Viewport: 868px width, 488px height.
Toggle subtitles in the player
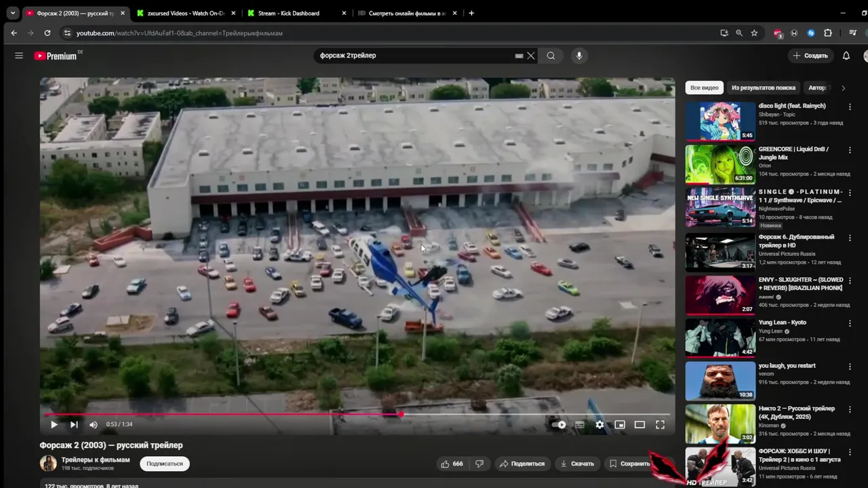(580, 425)
